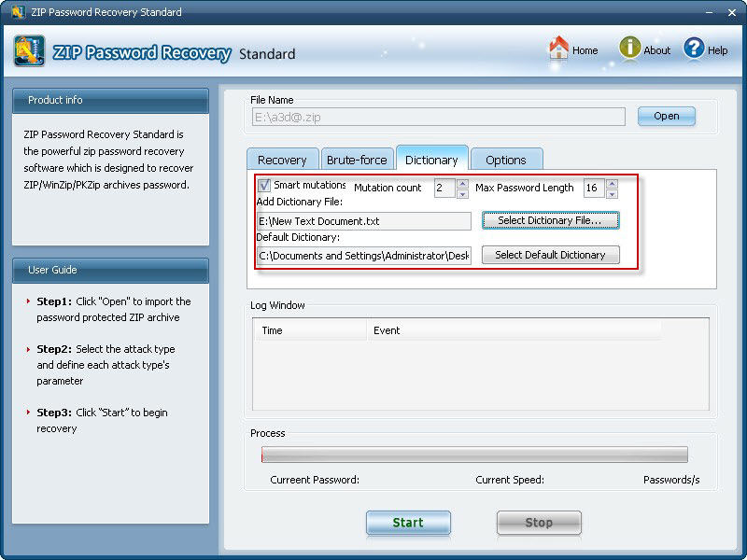747x560 pixels.
Task: Click the Default Dictionary path field
Action: tap(364, 256)
